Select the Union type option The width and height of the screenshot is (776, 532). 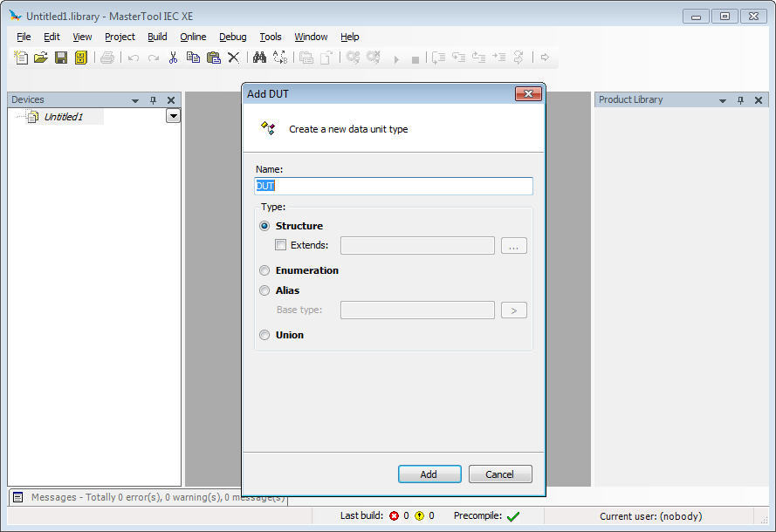click(x=264, y=335)
